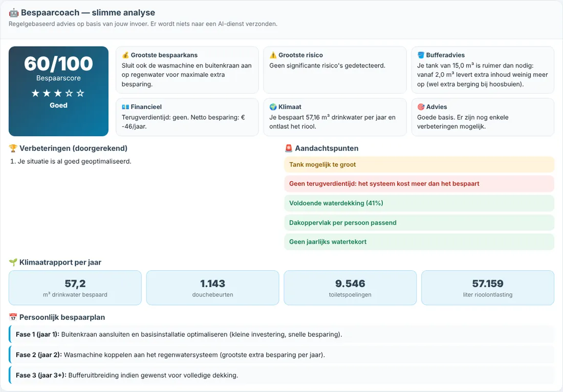The image size is (563, 392).
Task: Click the Fase 2 (jaar 2) plan row
Action: click(281, 355)
